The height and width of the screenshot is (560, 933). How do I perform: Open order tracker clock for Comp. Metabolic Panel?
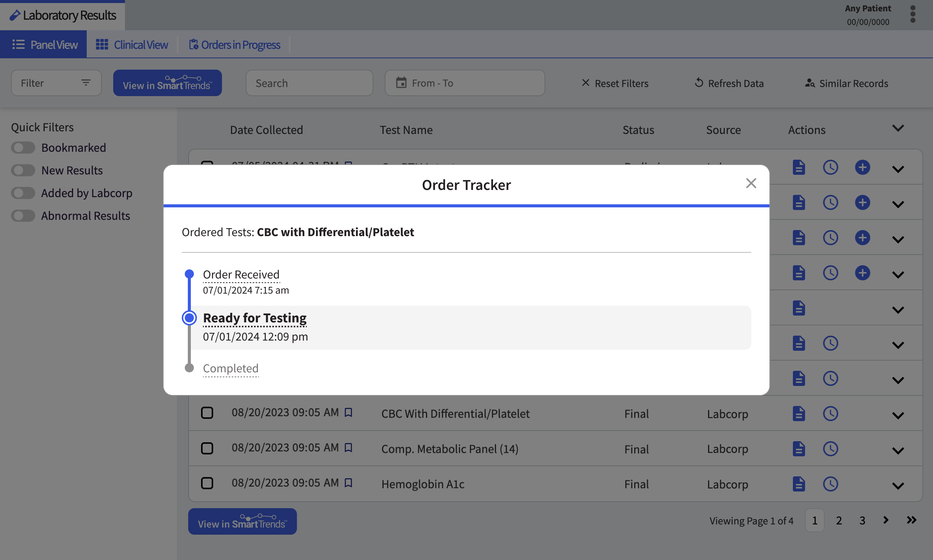[831, 449]
